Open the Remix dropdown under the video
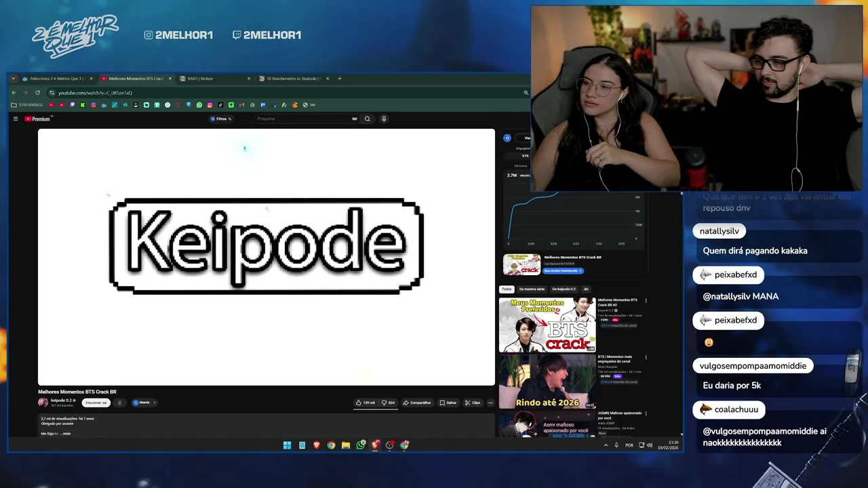 point(144,403)
